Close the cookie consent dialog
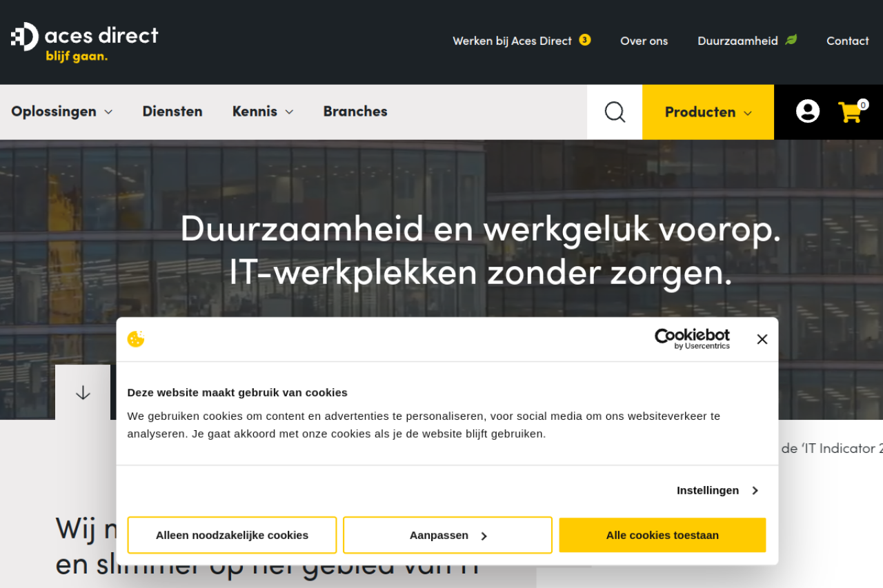The width and height of the screenshot is (883, 588). coord(762,339)
